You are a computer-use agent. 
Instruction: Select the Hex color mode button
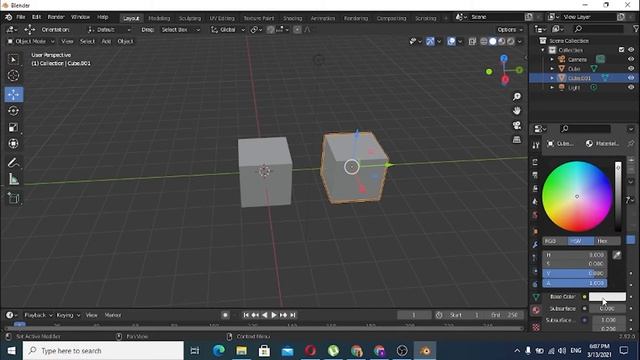pyautogui.click(x=607, y=241)
